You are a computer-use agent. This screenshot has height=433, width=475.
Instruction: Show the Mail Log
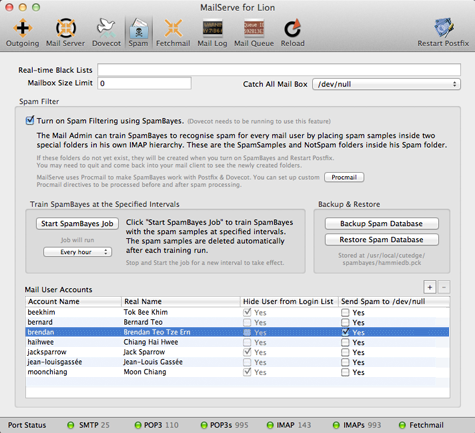(x=212, y=32)
